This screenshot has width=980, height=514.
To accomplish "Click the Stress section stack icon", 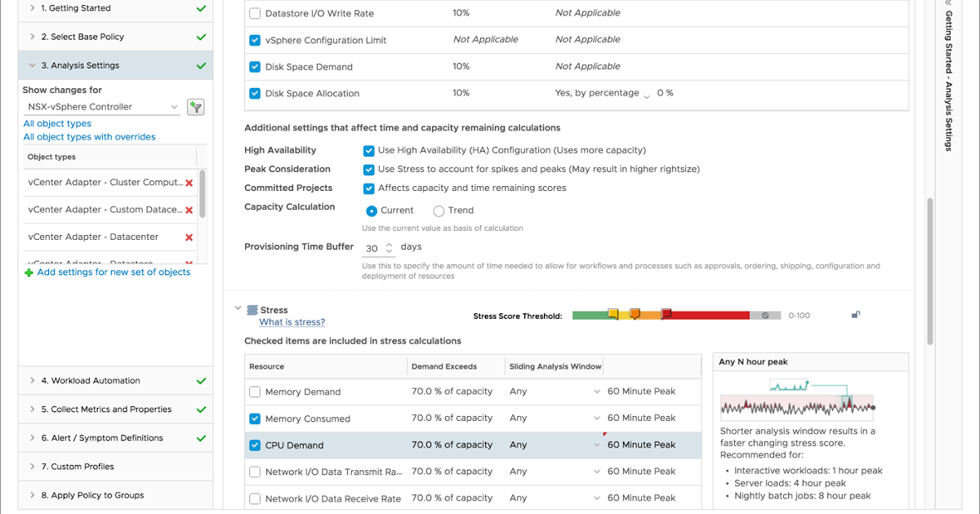I will pos(252,310).
